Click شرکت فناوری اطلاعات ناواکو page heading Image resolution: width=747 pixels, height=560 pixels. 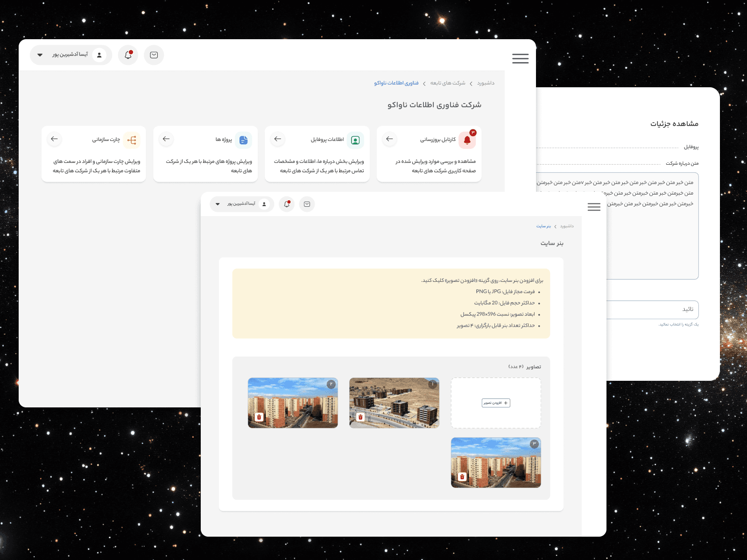(x=434, y=105)
